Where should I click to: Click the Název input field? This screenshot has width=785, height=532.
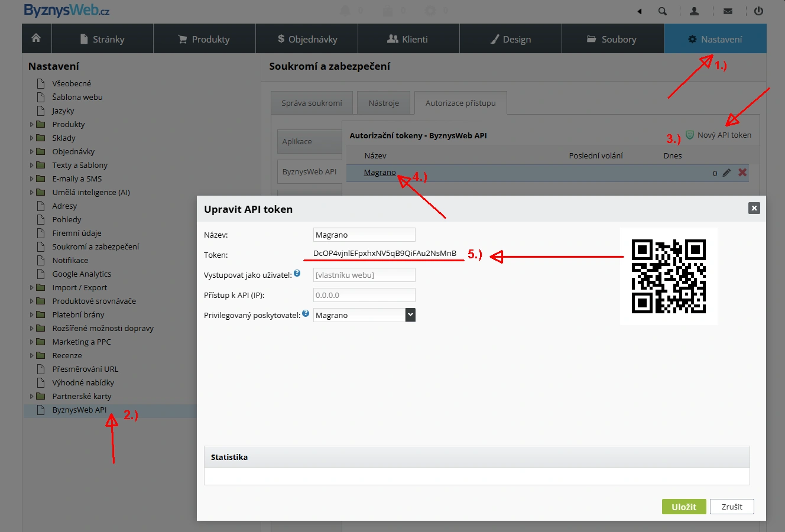point(364,235)
